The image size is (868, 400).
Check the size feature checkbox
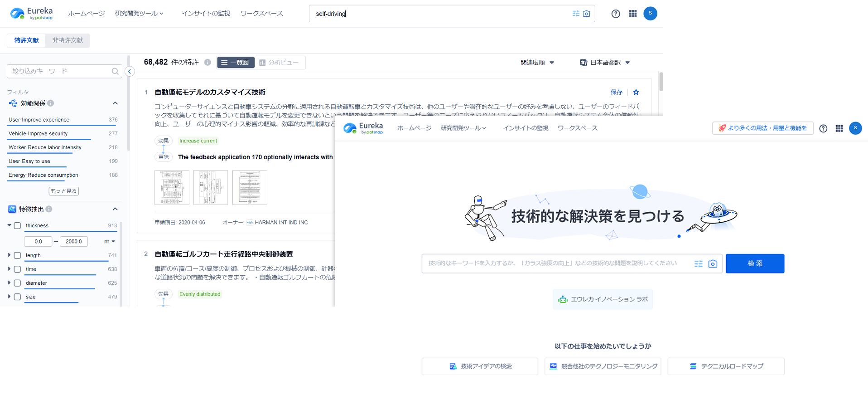pos(17,297)
